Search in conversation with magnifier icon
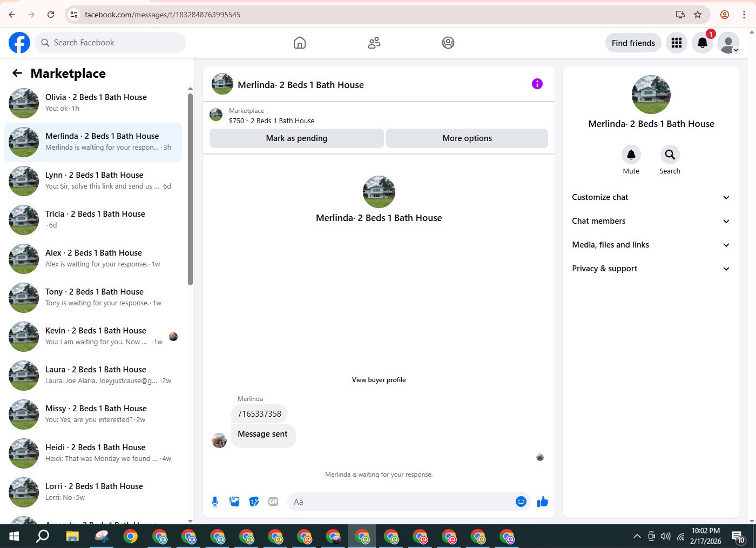The height and width of the screenshot is (548, 756). [x=670, y=155]
